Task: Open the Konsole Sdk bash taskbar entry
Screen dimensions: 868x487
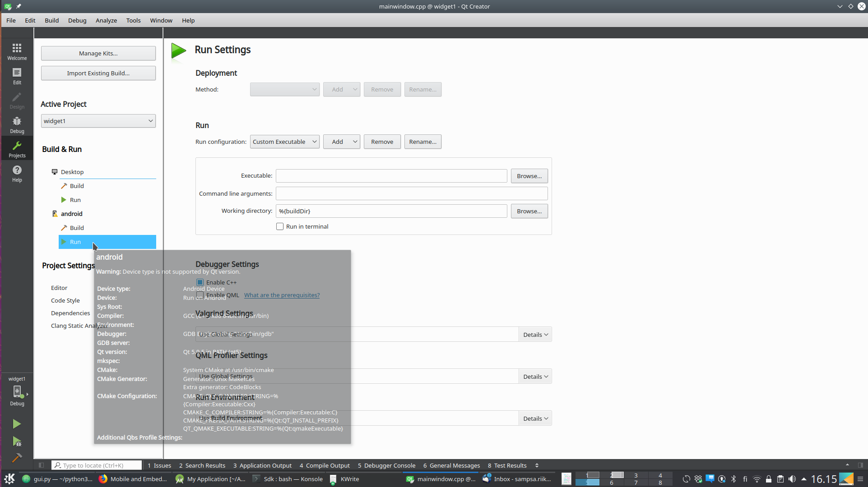Action: (288, 479)
